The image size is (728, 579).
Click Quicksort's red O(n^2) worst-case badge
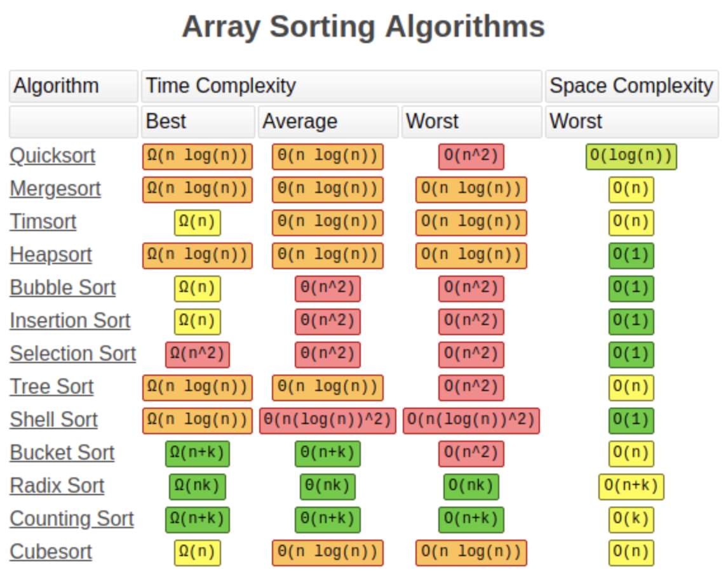(471, 157)
